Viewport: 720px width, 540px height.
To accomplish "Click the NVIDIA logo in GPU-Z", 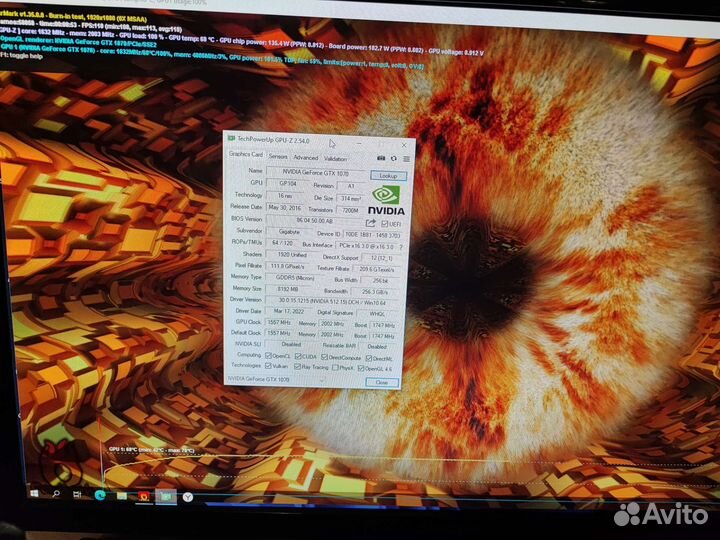I will click(386, 201).
